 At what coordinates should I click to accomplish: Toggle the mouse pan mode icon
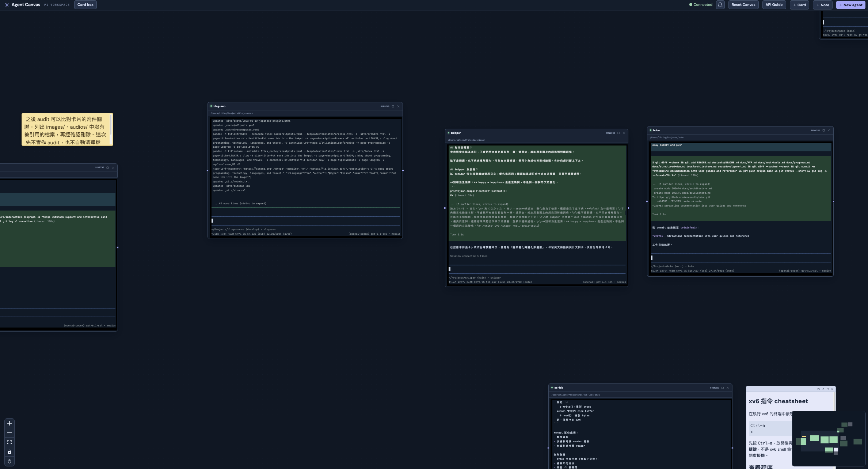9,461
